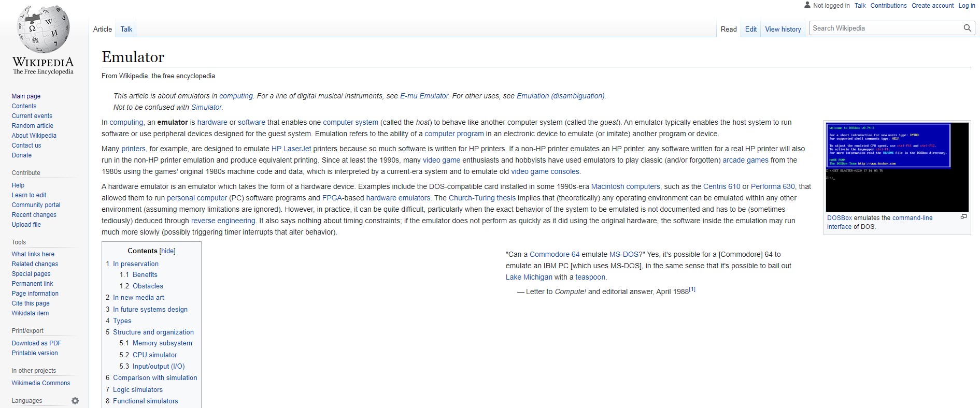Open the DOSBox caption link

[x=840, y=218]
